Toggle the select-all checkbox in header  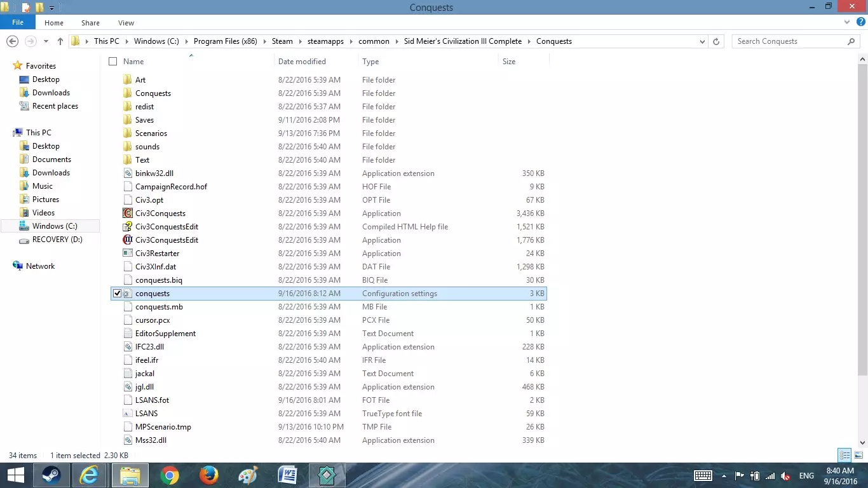113,62
